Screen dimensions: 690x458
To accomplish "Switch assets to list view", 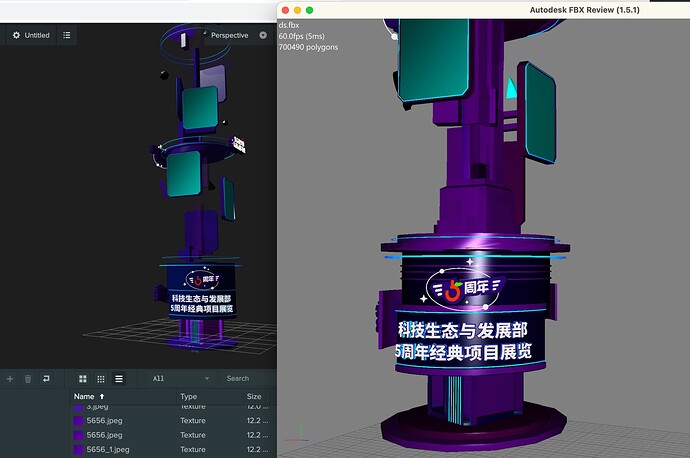I will 119,378.
